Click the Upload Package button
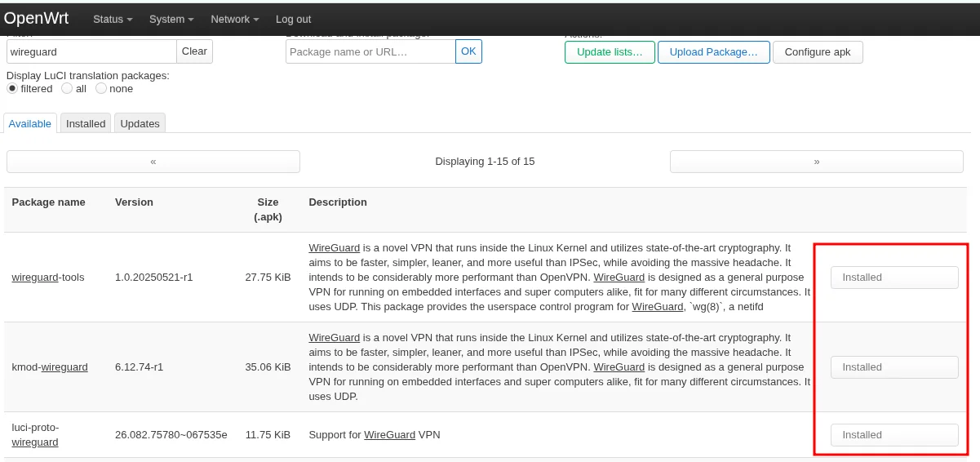Screen dimensions: 980x462 (x=714, y=52)
